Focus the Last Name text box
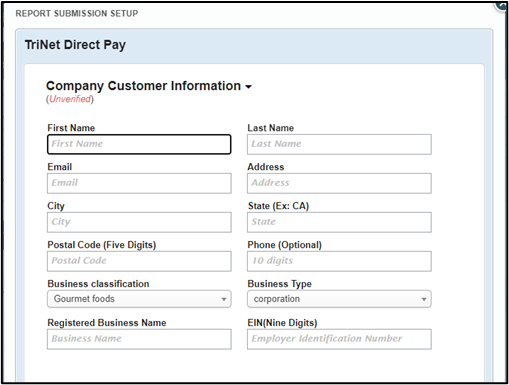This screenshot has width=509, height=385. coord(339,144)
